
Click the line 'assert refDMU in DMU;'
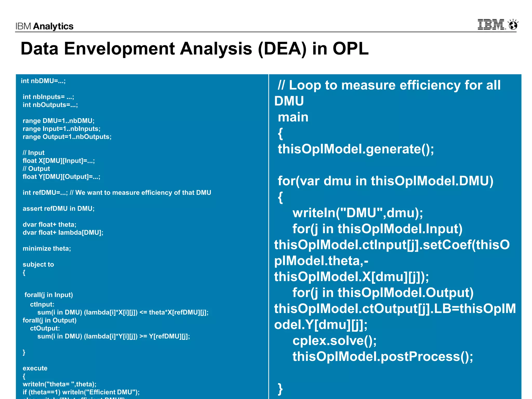[59, 209]
